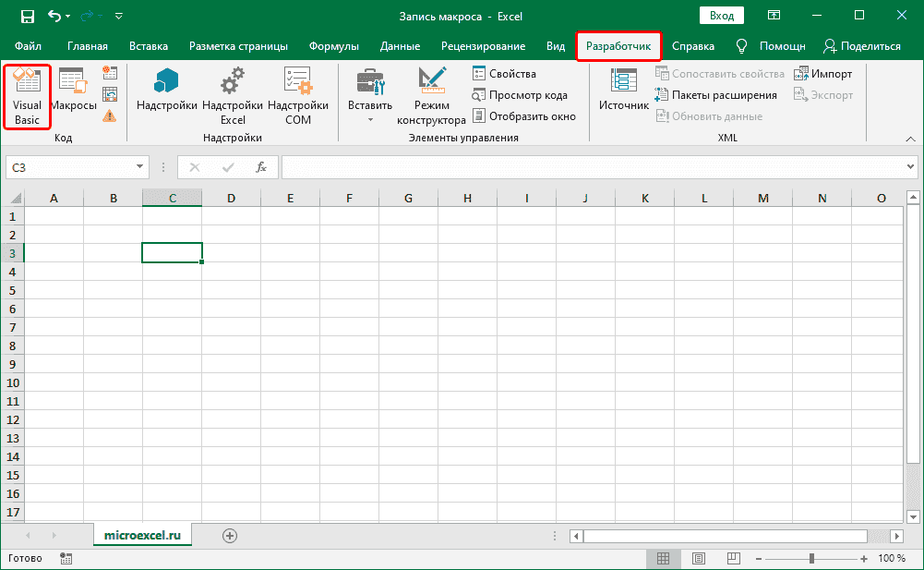924x570 pixels.
Task: Toggle relative references recording
Action: 109,92
